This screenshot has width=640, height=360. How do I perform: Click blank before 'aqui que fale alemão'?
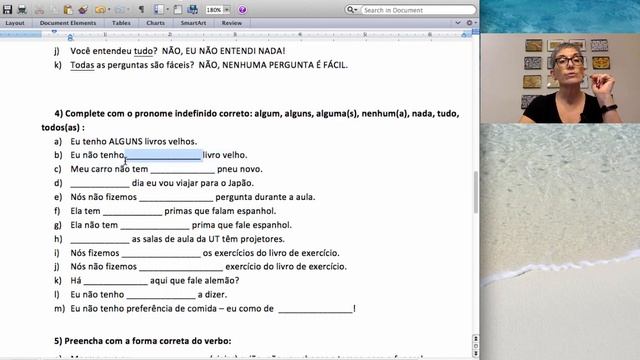click(x=116, y=281)
